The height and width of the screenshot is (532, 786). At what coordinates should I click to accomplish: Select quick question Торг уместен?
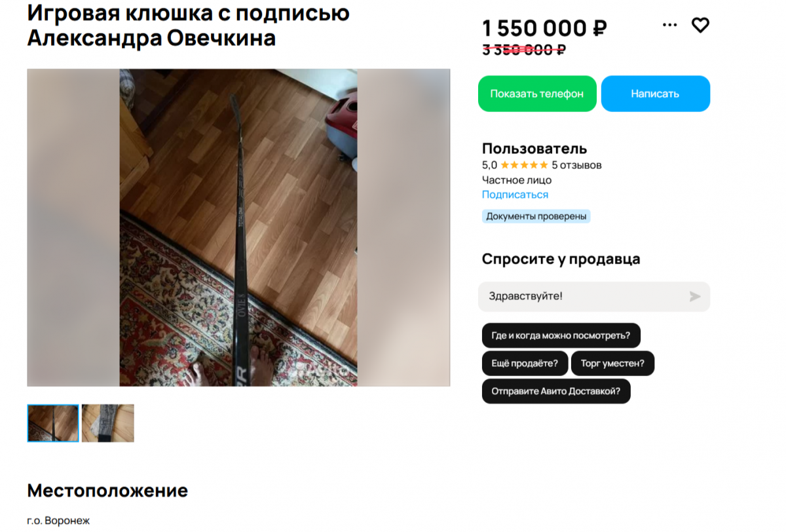612,363
